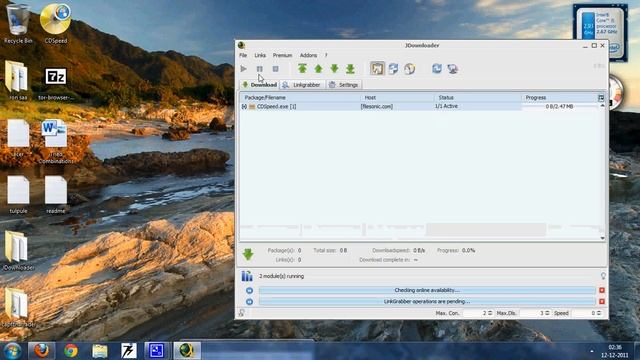
Task: Open the Premium menu
Action: coord(282,55)
